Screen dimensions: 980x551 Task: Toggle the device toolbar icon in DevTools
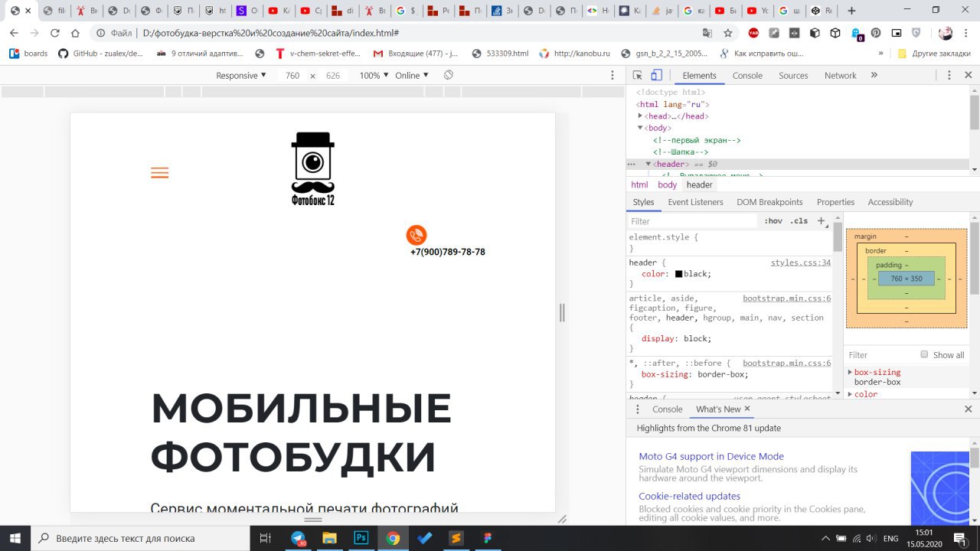click(656, 75)
